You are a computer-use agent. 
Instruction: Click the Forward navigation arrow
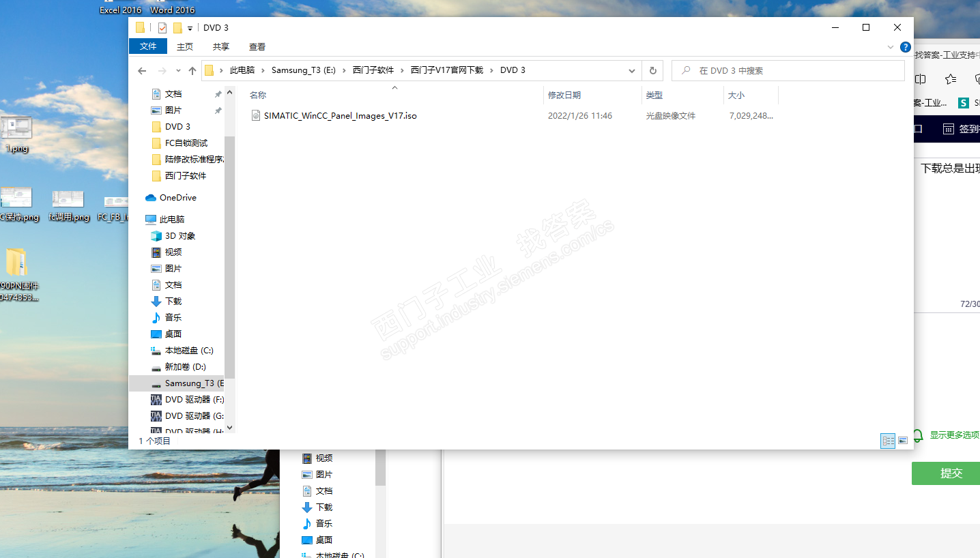point(162,71)
